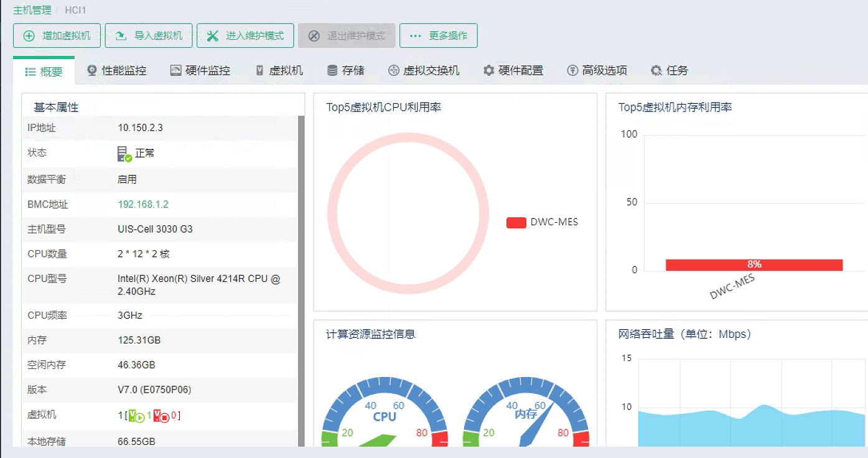Click the CPU gauge dial

(x=385, y=412)
